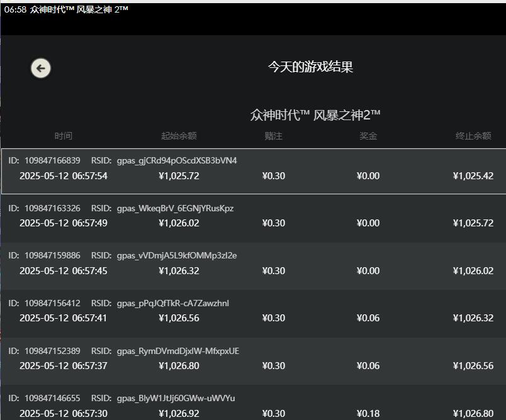
Task: Click the 时间 column header
Action: coord(63,136)
